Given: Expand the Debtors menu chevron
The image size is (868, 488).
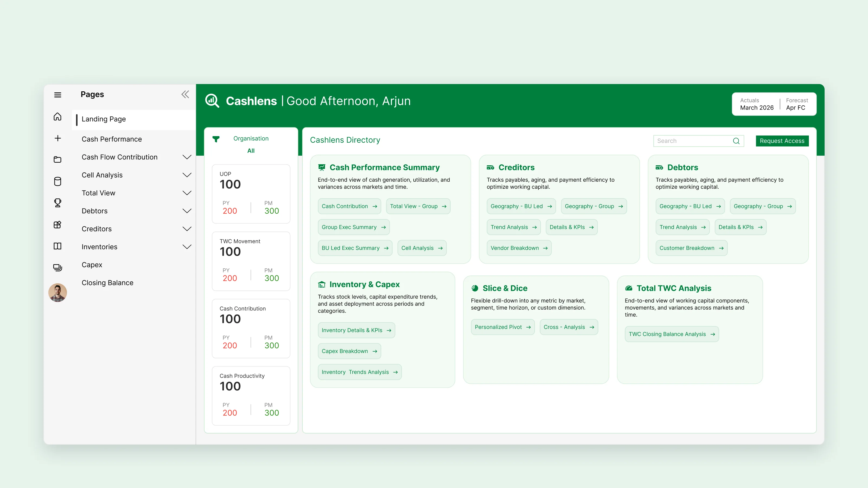Looking at the screenshot, I should click(x=187, y=211).
